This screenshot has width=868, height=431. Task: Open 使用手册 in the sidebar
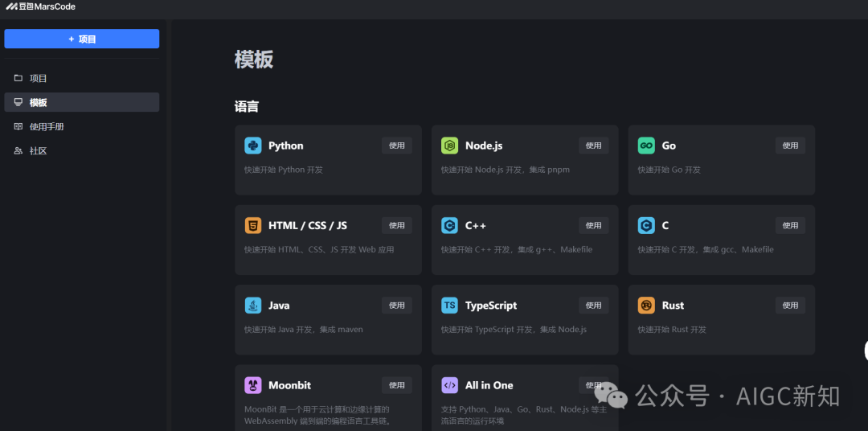coord(82,126)
